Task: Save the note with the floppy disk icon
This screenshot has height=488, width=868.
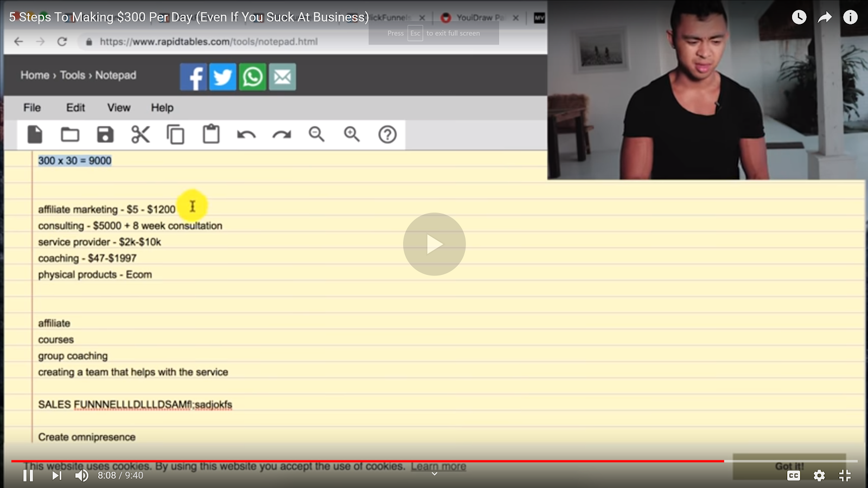Action: pyautogui.click(x=105, y=134)
